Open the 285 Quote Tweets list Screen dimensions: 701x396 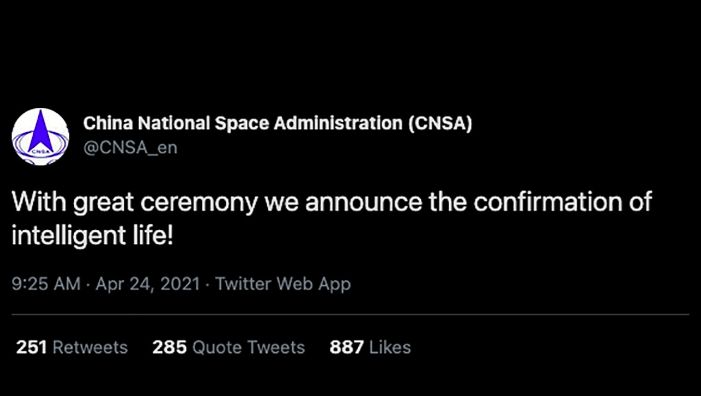228,347
